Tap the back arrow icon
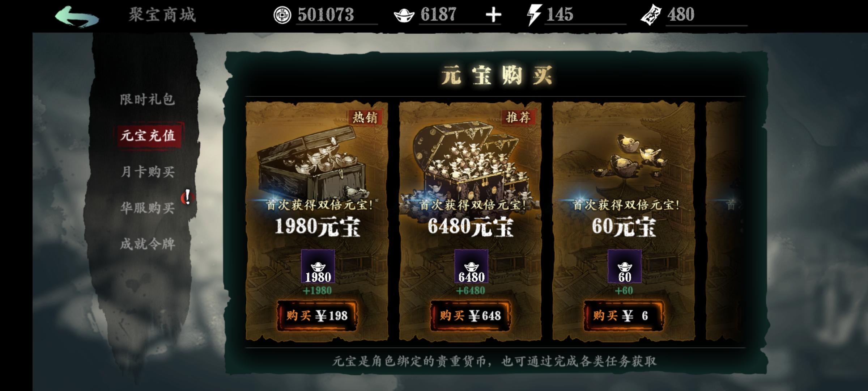Image resolution: width=868 pixels, height=391 pixels. click(x=77, y=17)
